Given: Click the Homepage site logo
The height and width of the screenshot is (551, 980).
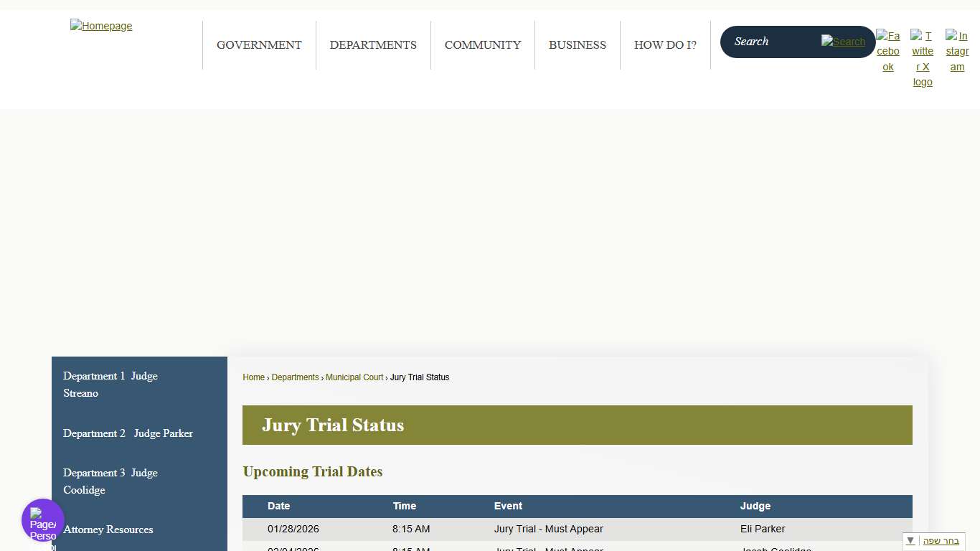Looking at the screenshot, I should (101, 26).
